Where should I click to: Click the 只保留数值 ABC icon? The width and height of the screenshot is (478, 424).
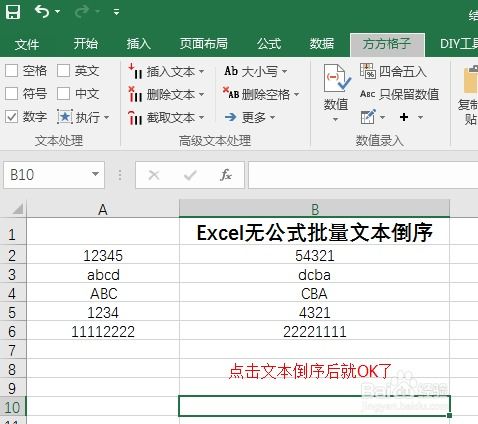pos(368,94)
